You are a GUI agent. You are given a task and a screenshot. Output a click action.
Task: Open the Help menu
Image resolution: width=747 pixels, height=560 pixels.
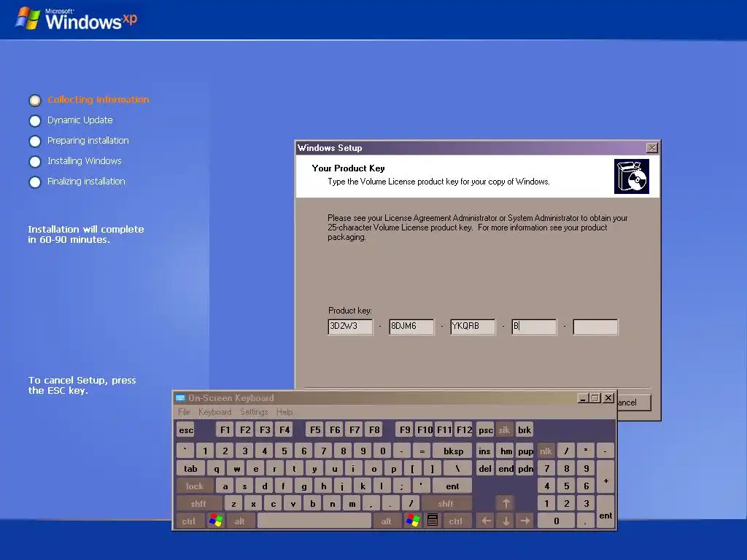(285, 412)
